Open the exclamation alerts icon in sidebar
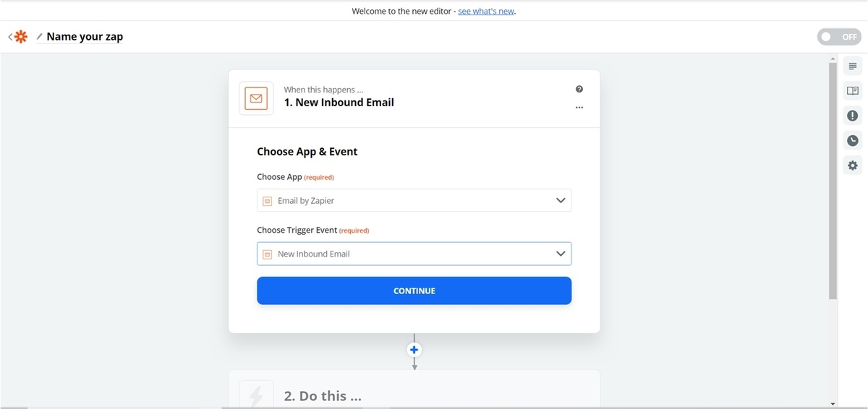The width and height of the screenshot is (868, 409). tap(852, 116)
